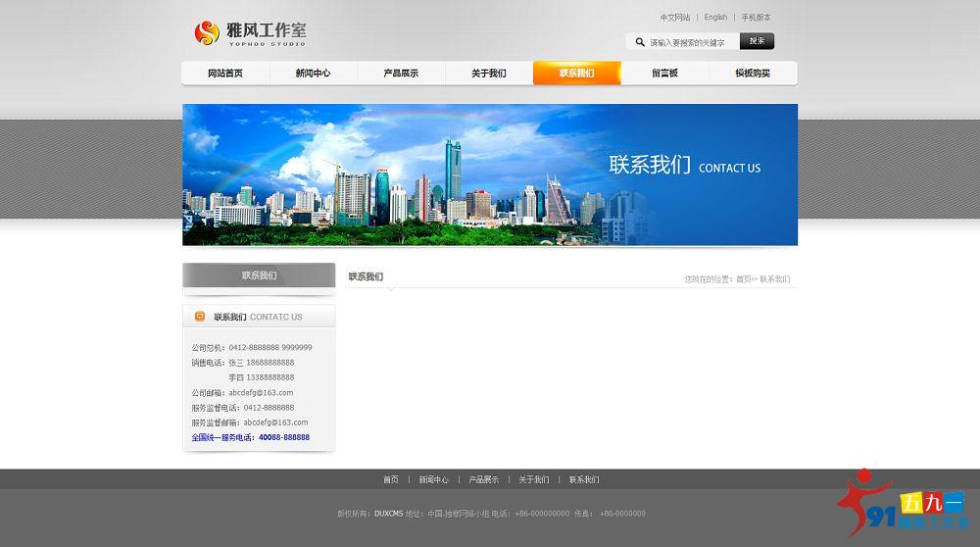This screenshot has height=547, width=980.
Task: Click the 联系我们 content section heading
Action: coord(366,277)
